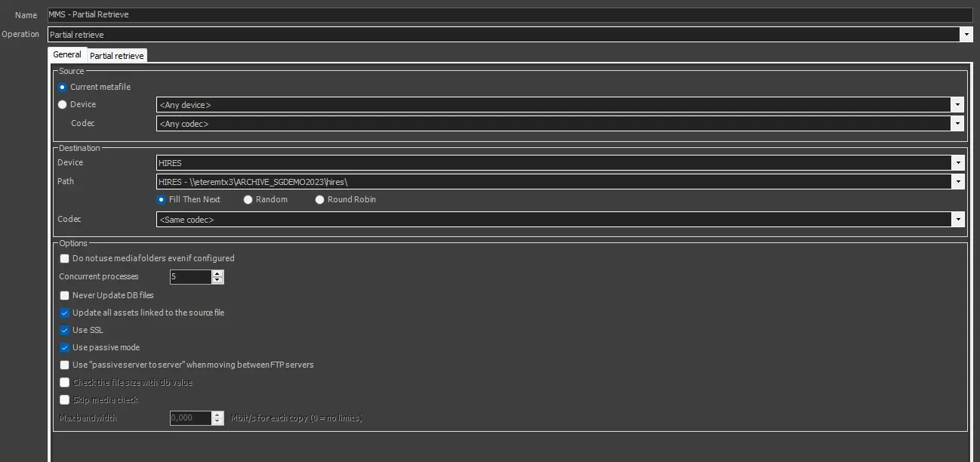Turn off Use passive mode checkbox
980x462 pixels.
tap(65, 348)
